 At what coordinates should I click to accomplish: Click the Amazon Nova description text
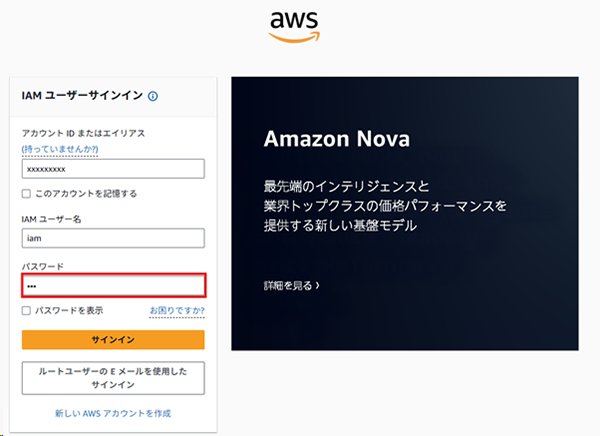click(385, 206)
